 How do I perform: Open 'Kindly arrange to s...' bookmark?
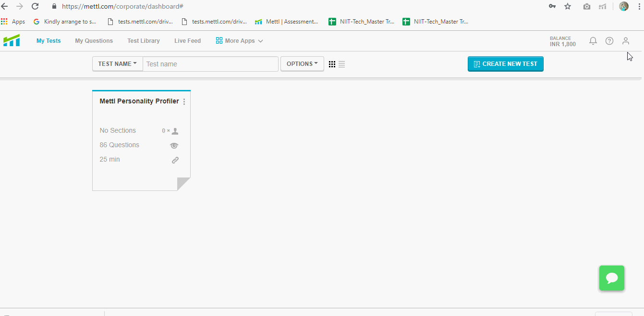click(65, 21)
